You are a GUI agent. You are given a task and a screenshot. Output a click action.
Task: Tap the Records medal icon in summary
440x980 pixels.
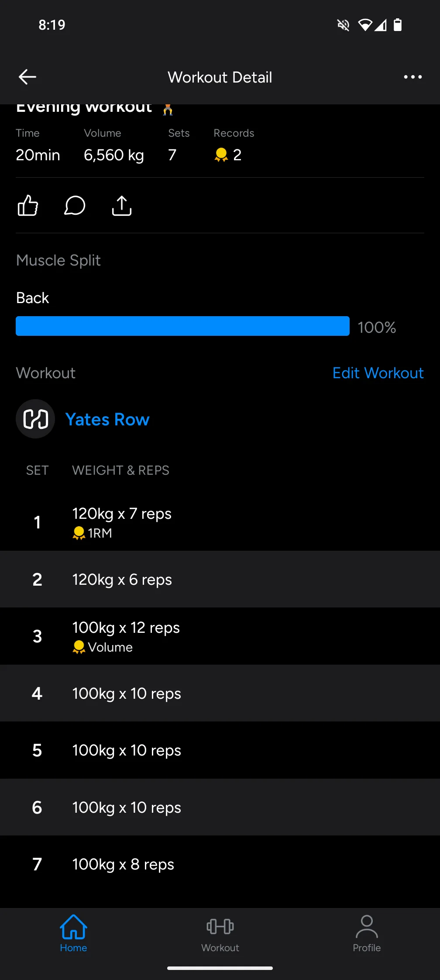[221, 155]
